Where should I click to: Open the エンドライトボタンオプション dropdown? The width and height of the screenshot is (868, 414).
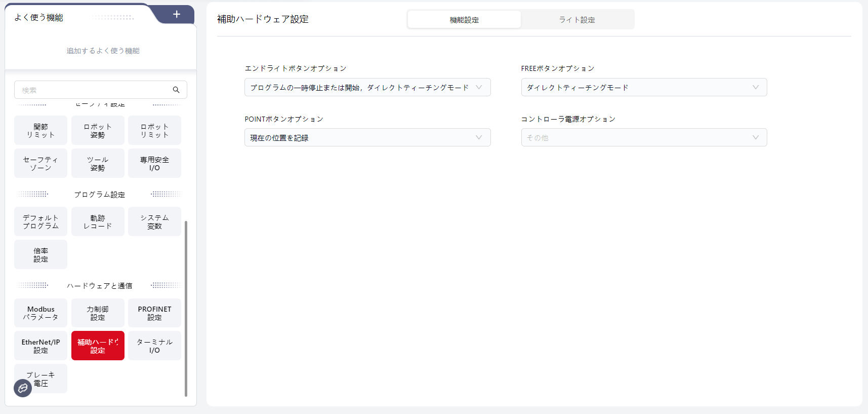367,87
